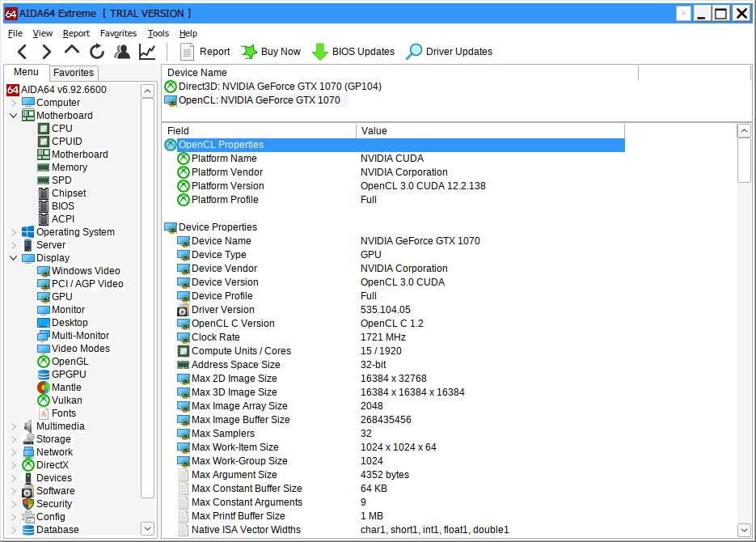Select the Mantle icon in the tree

point(44,387)
